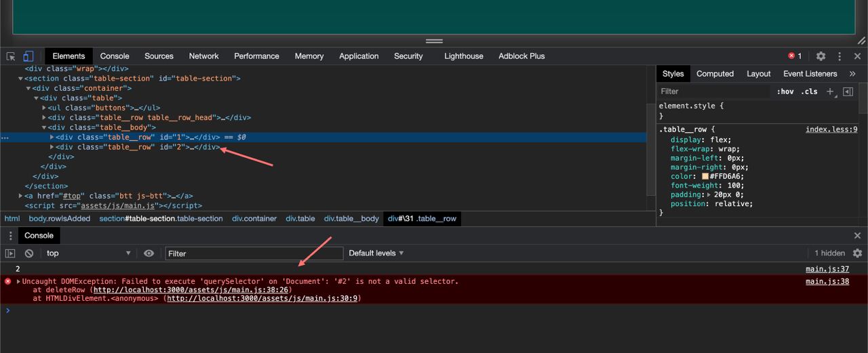
Task: Follow the main.js:38:26 deleteRow stack link
Action: [193, 290]
